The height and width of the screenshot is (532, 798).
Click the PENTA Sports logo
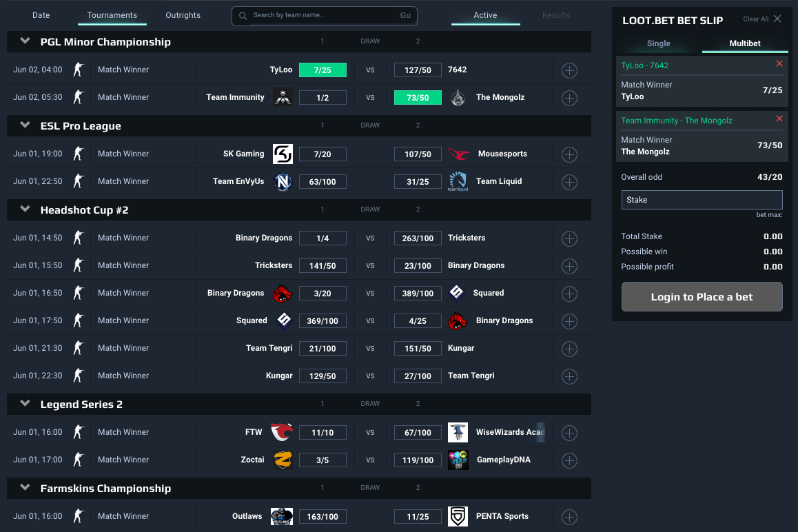point(458,516)
